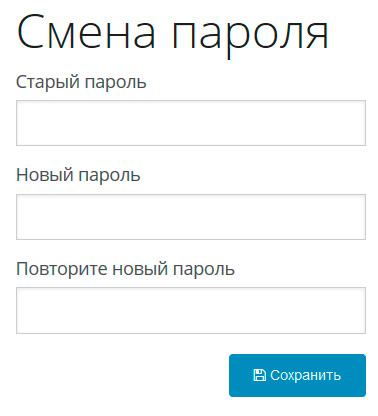Viewport: 378px width, 416px height.
Task: Place cursor in the field under Новый пароль
Action: click(191, 217)
